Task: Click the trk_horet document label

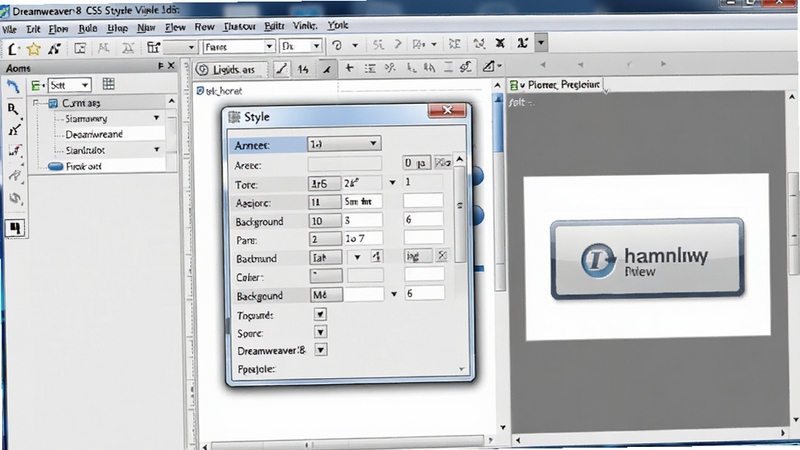Action: [223, 91]
